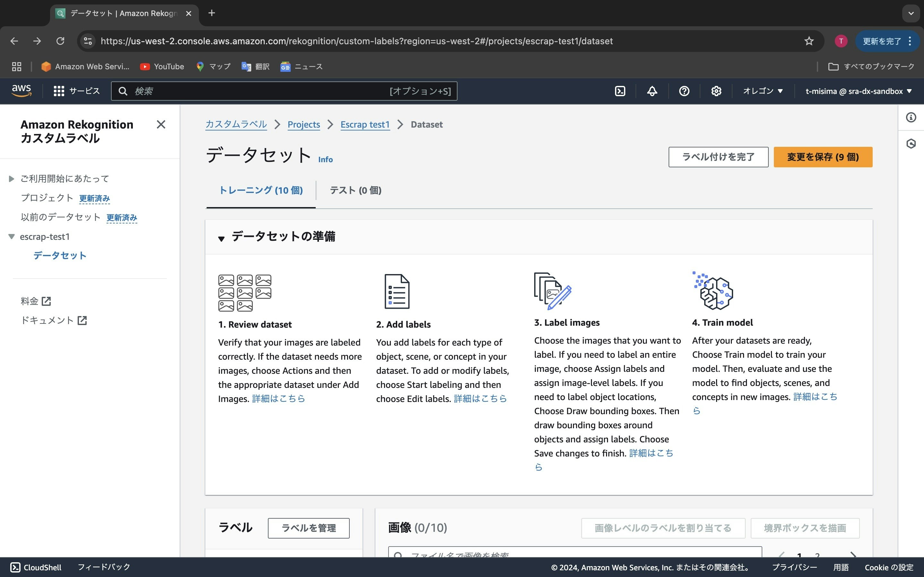924x577 pixels.
Task: Collapse the escrap-test1 tree node
Action: (x=12, y=237)
